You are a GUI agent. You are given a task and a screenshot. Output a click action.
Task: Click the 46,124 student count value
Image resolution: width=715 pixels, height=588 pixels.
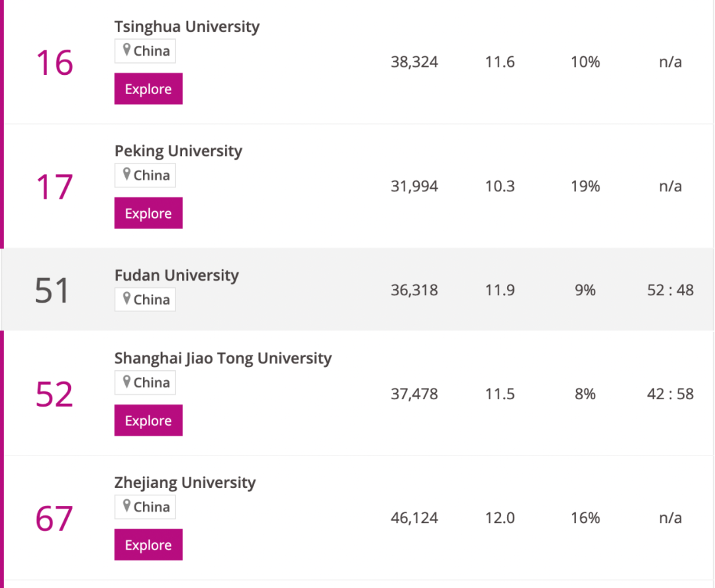[414, 518]
